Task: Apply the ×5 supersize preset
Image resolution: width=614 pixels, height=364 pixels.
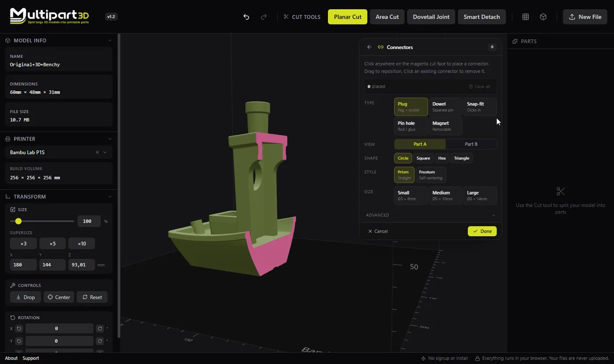Action: (x=53, y=243)
